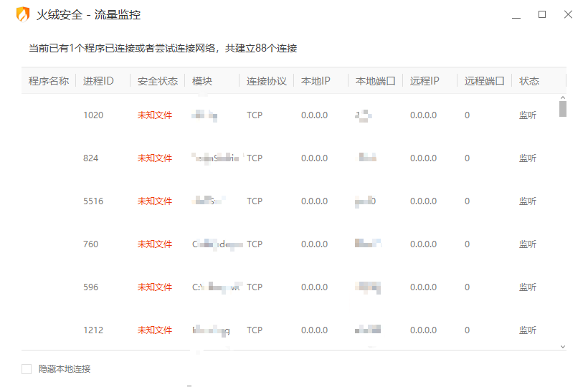This screenshot has height=387, width=588.
Task: Click the connection summary text 共建立88个连接
Action: coord(261,48)
